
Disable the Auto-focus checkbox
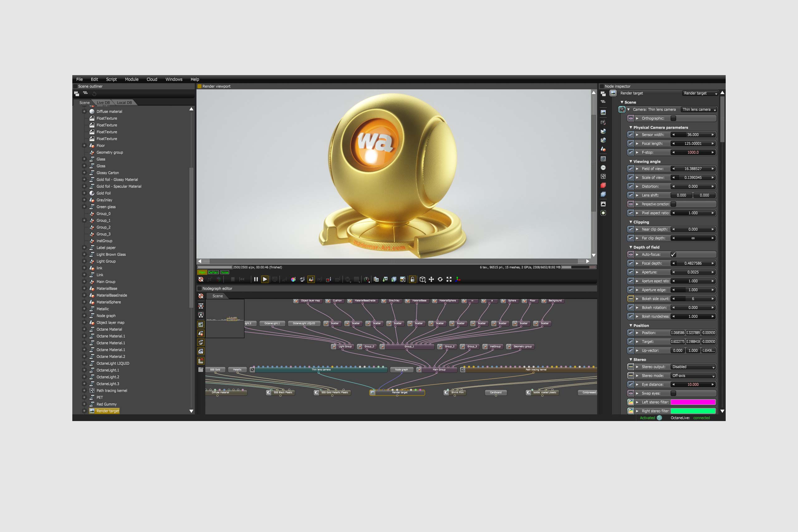pos(674,254)
